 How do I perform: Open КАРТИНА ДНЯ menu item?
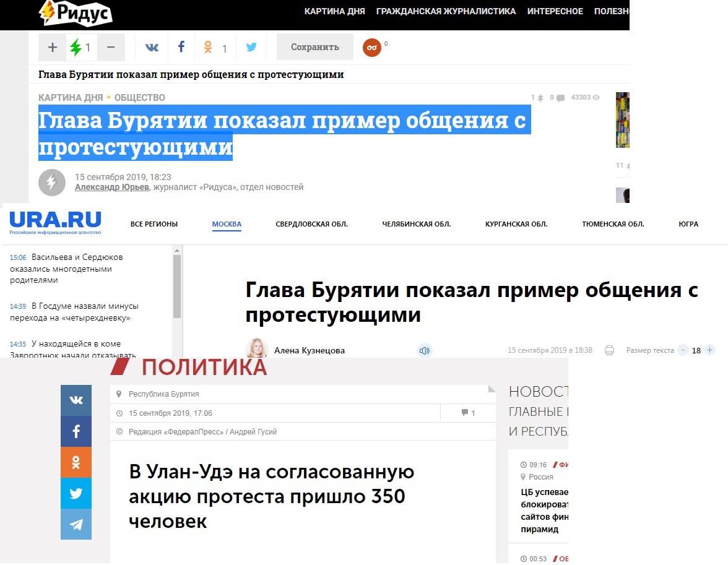click(334, 11)
